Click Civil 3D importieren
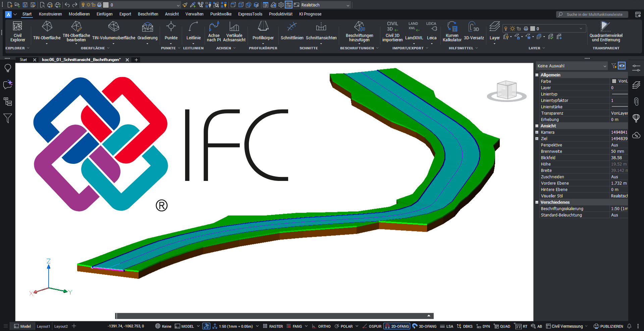 [392, 31]
